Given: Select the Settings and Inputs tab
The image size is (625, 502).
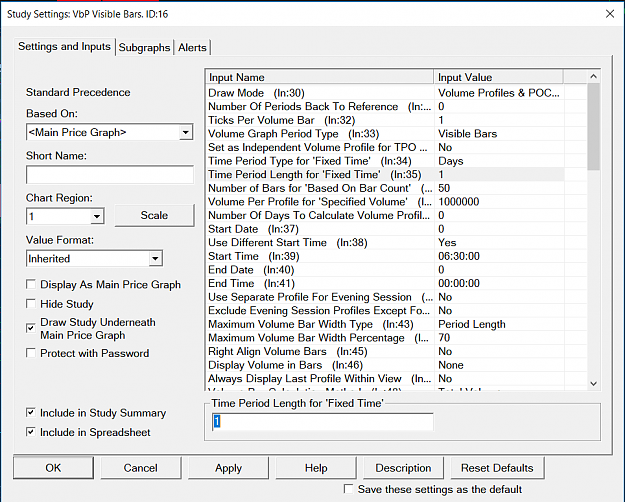Looking at the screenshot, I should pos(65,46).
